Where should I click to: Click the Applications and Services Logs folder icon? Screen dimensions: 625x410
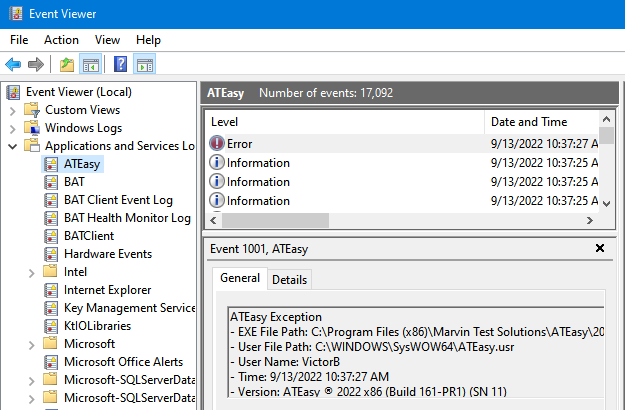click(31, 145)
